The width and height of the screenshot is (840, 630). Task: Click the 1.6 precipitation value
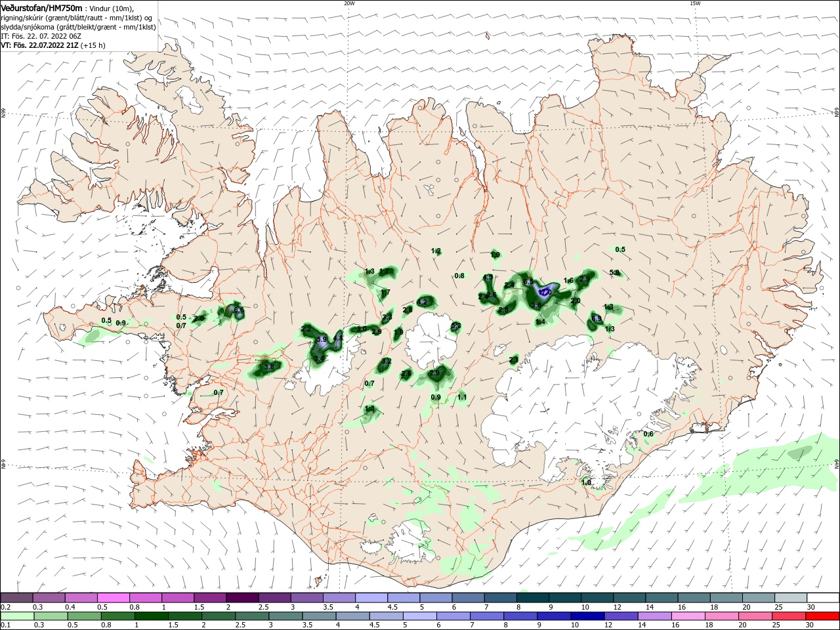(568, 280)
